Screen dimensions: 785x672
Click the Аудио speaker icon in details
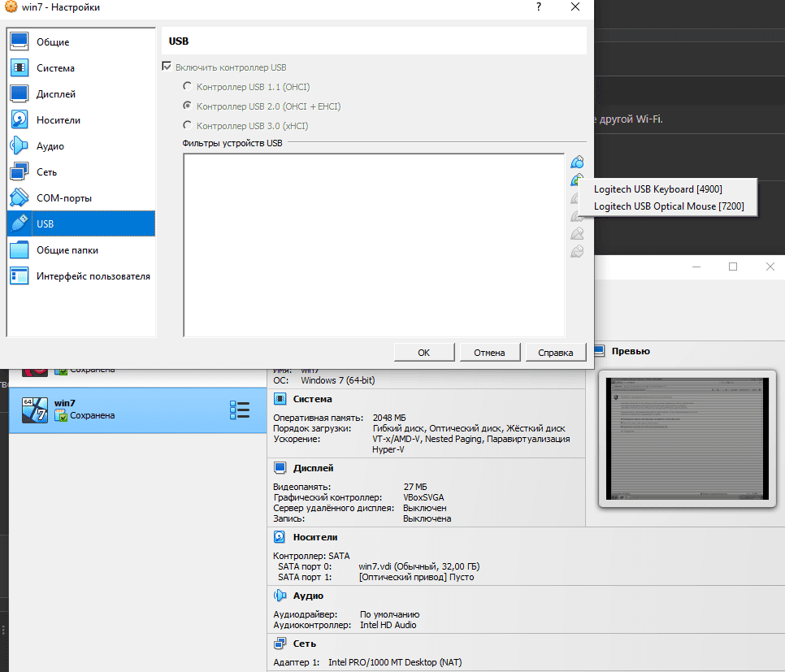click(x=280, y=596)
